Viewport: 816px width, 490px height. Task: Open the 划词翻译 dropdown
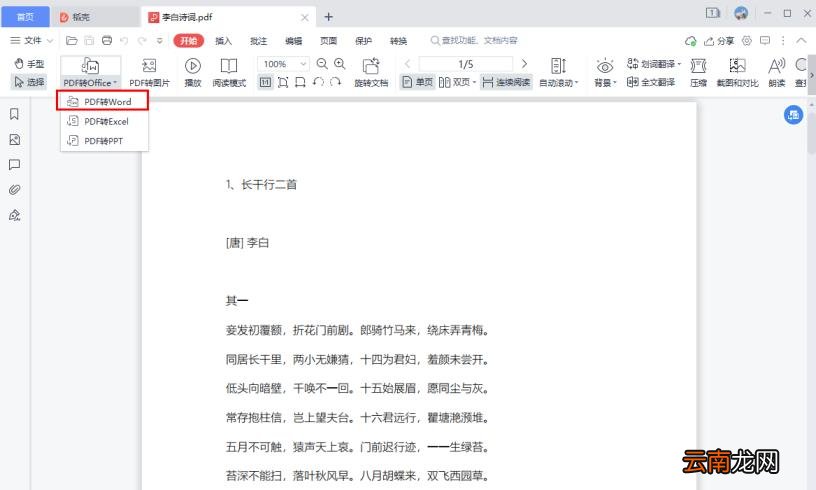654,63
